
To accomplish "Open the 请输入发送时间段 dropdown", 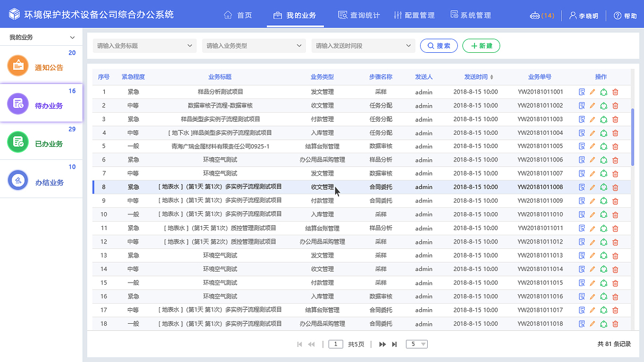I will tap(363, 45).
